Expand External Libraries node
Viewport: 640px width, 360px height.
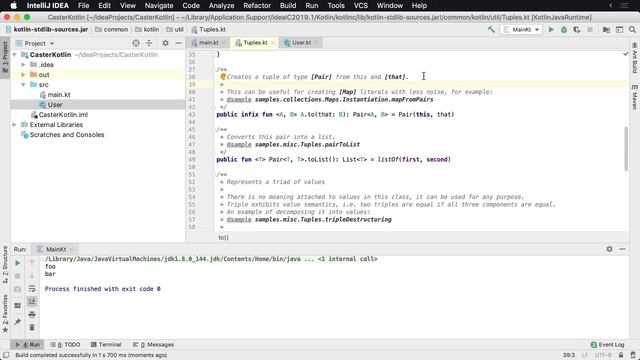click(15, 124)
